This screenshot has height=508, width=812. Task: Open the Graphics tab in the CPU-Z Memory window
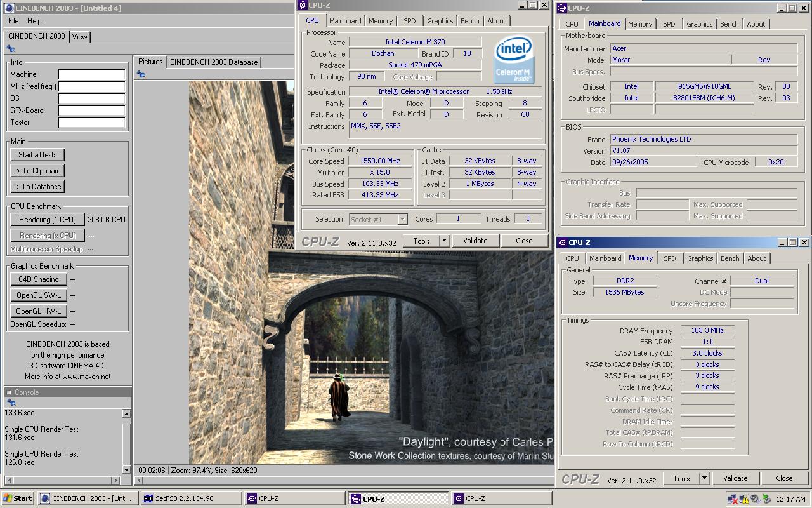tap(700, 258)
